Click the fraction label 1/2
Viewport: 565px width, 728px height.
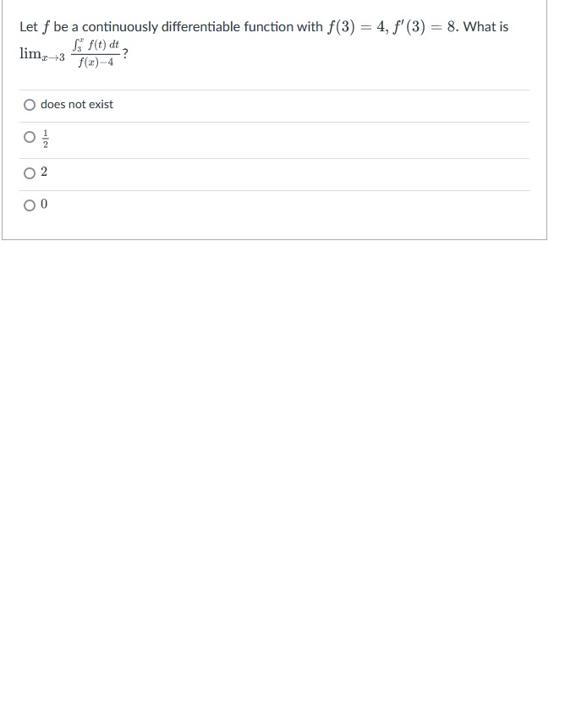pyautogui.click(x=45, y=139)
